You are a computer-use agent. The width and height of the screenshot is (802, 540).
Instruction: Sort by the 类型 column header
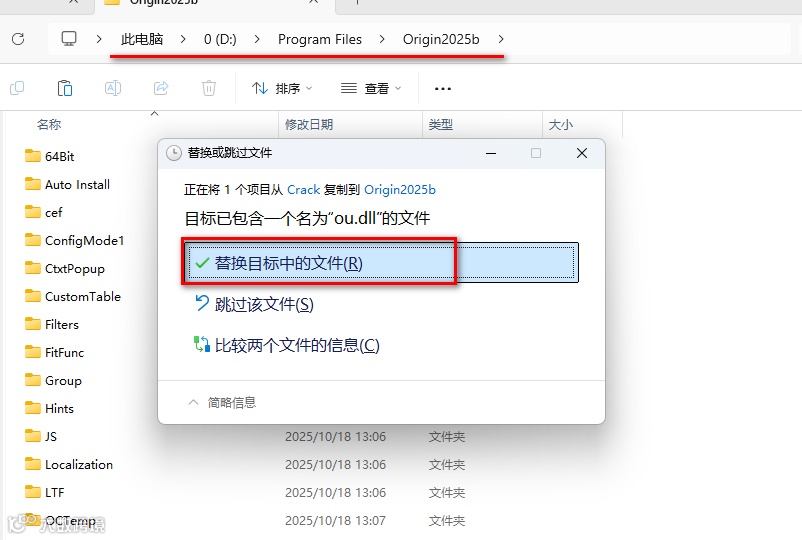point(440,124)
